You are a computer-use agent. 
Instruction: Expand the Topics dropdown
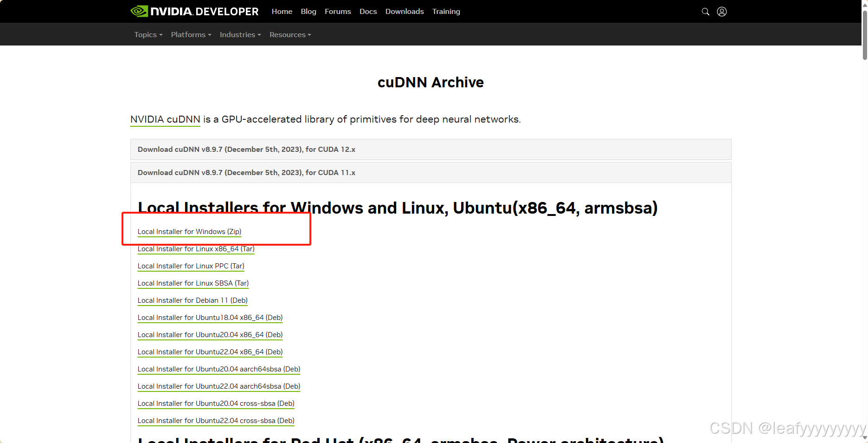(x=148, y=35)
